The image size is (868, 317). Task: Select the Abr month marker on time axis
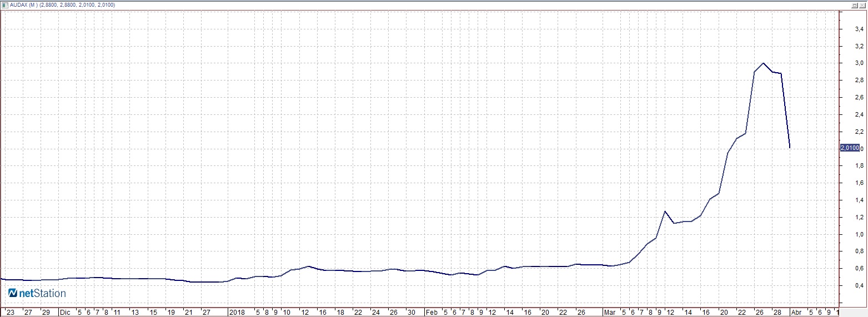coord(796,312)
